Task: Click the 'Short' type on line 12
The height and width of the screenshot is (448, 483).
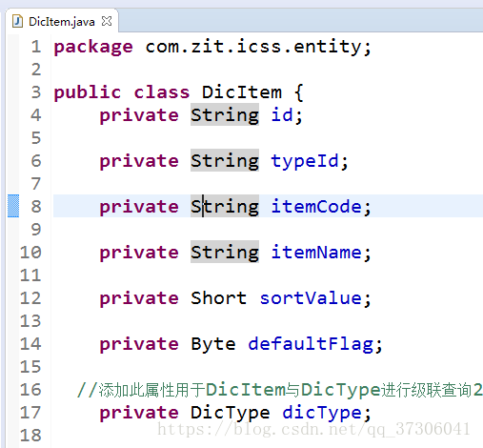Action: pyautogui.click(x=219, y=298)
